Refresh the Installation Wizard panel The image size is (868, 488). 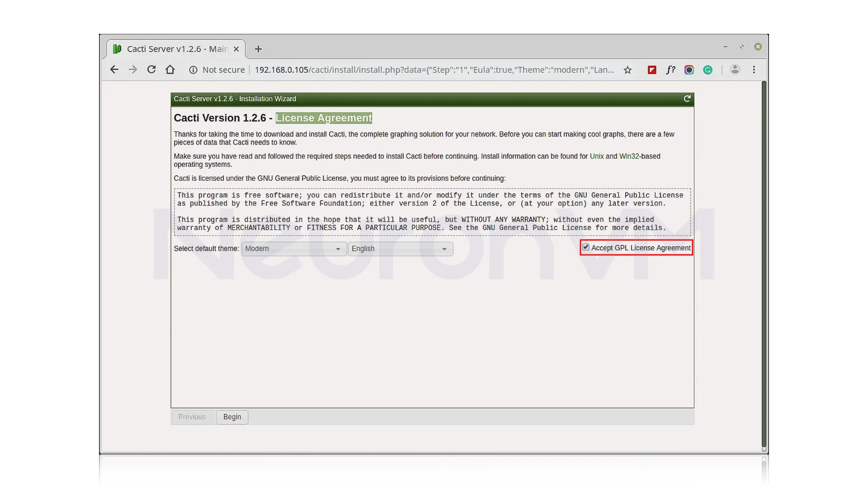click(x=687, y=99)
